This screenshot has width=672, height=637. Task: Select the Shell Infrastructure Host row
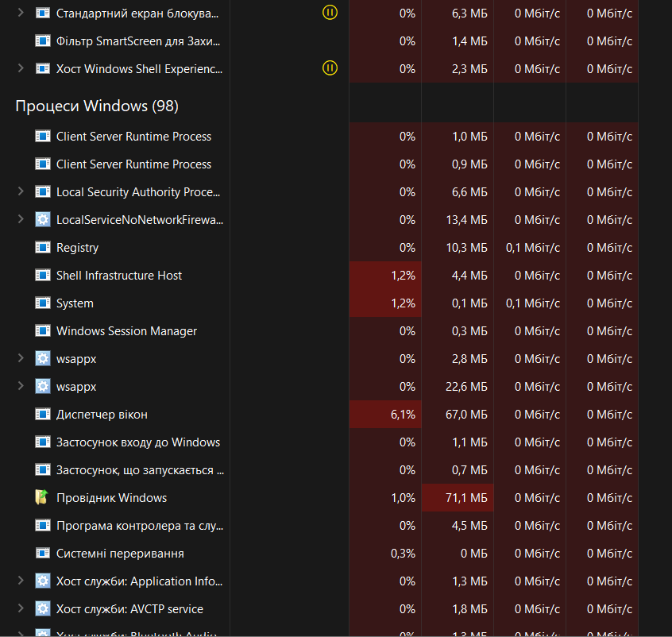click(319, 275)
